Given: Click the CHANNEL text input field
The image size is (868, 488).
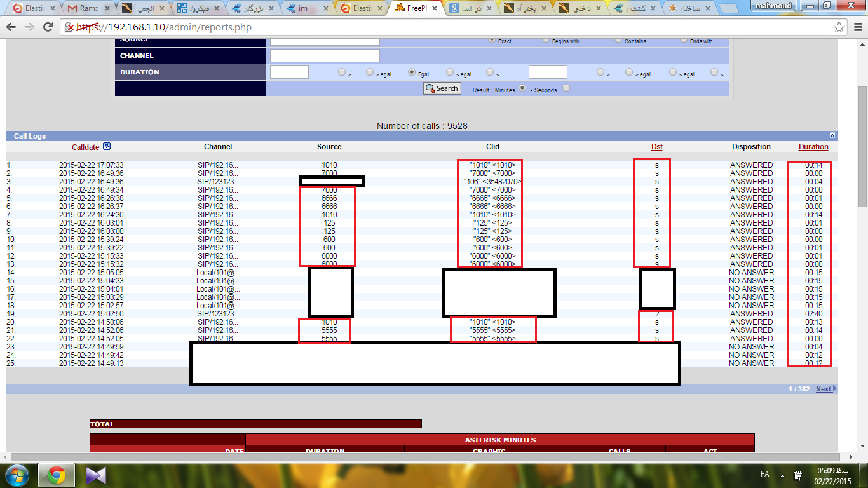Looking at the screenshot, I should [325, 56].
